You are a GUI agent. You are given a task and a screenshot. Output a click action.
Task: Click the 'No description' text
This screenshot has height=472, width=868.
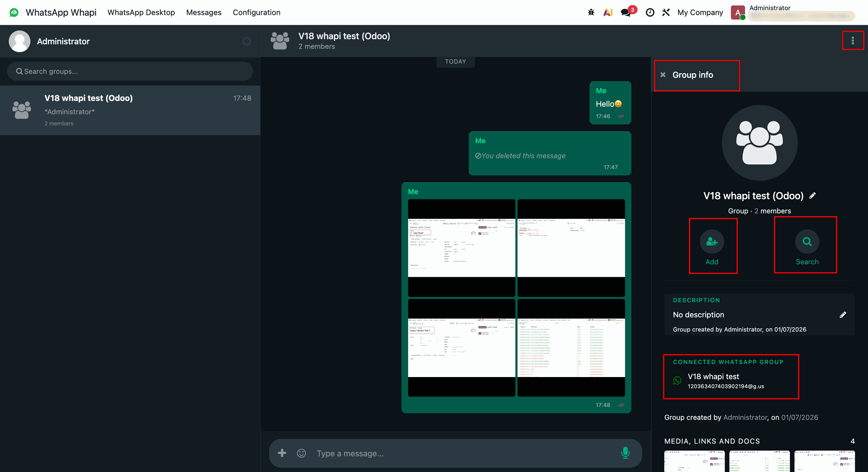point(698,315)
